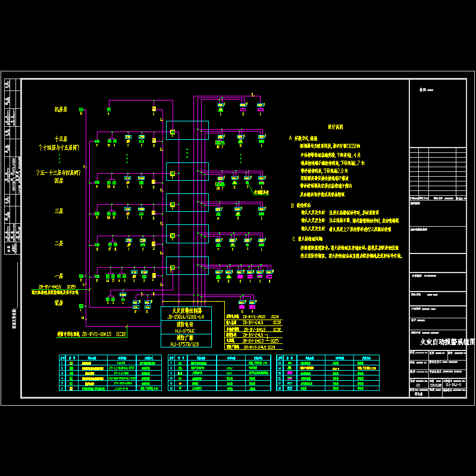476x476 pixels.
Task: Select the HJ-1756E model text
Action: point(185,331)
